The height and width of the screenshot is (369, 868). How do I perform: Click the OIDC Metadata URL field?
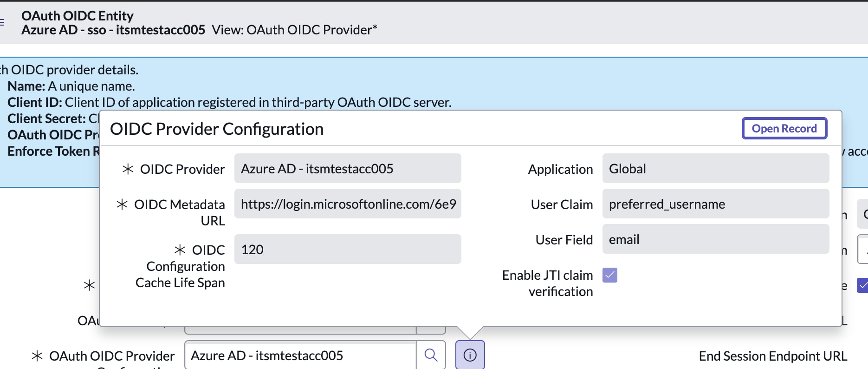pyautogui.click(x=348, y=204)
